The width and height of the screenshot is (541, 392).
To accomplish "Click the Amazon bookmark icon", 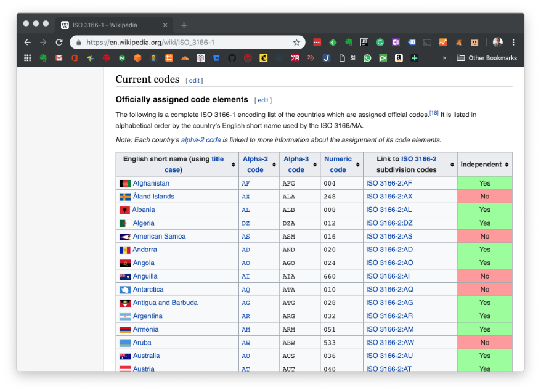I will (399, 58).
